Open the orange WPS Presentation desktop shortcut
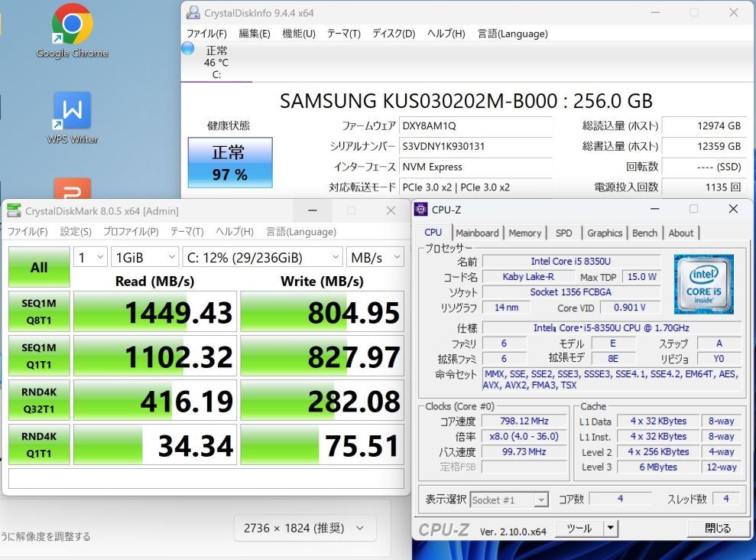 [x=73, y=189]
